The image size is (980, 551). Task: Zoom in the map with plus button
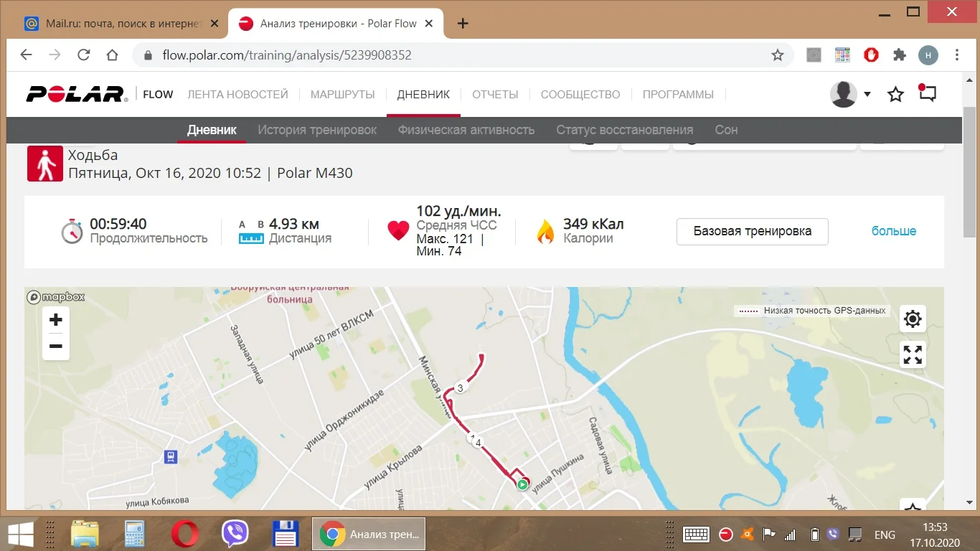tap(56, 320)
